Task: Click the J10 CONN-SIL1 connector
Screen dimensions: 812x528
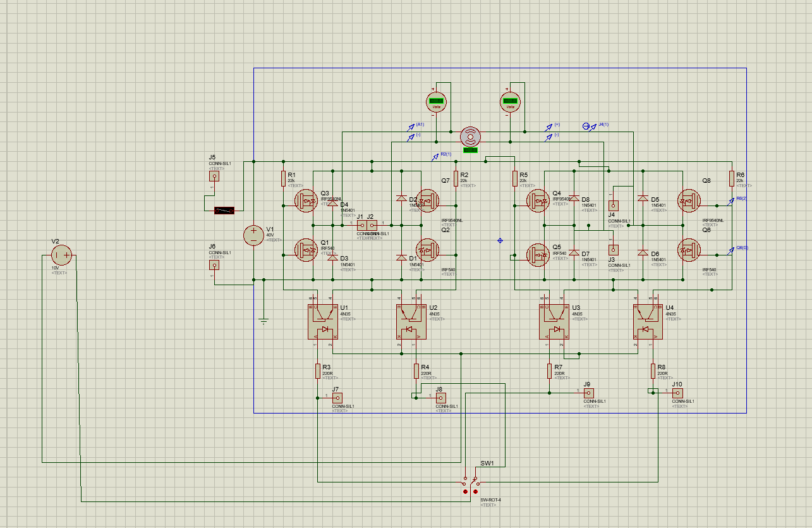Action: pyautogui.click(x=677, y=393)
